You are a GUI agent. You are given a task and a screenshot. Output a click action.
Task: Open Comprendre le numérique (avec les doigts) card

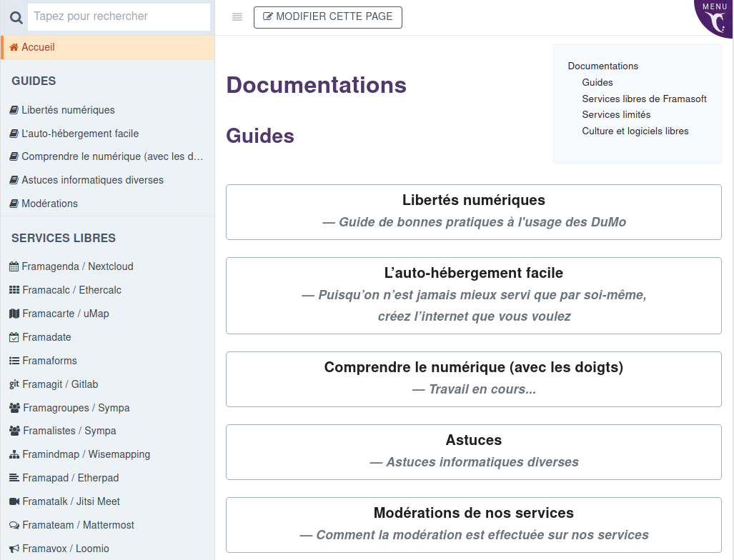(474, 379)
